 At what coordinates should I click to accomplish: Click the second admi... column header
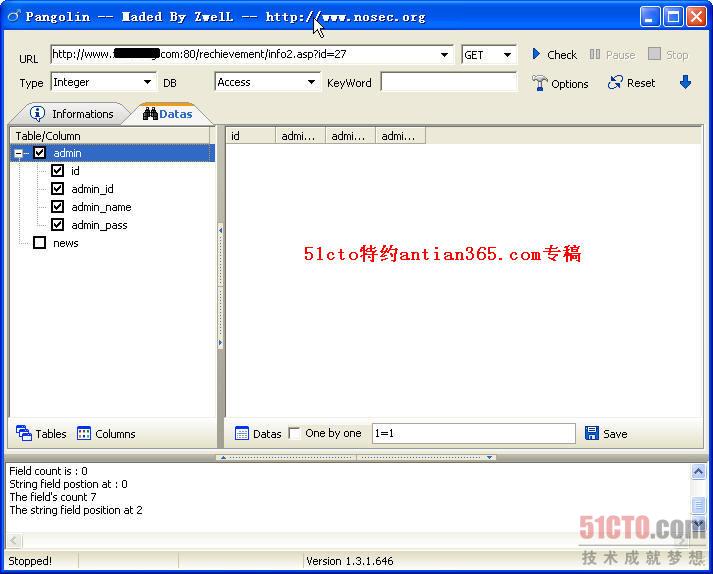[350, 136]
